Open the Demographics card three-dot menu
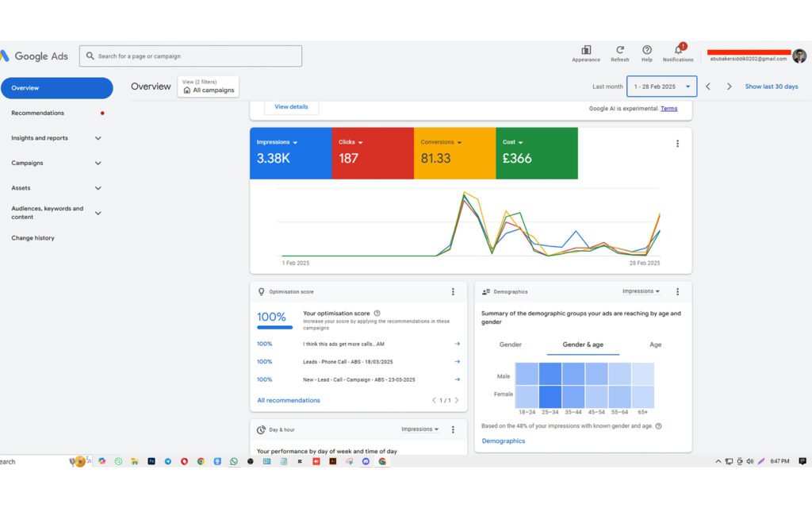 coord(677,292)
